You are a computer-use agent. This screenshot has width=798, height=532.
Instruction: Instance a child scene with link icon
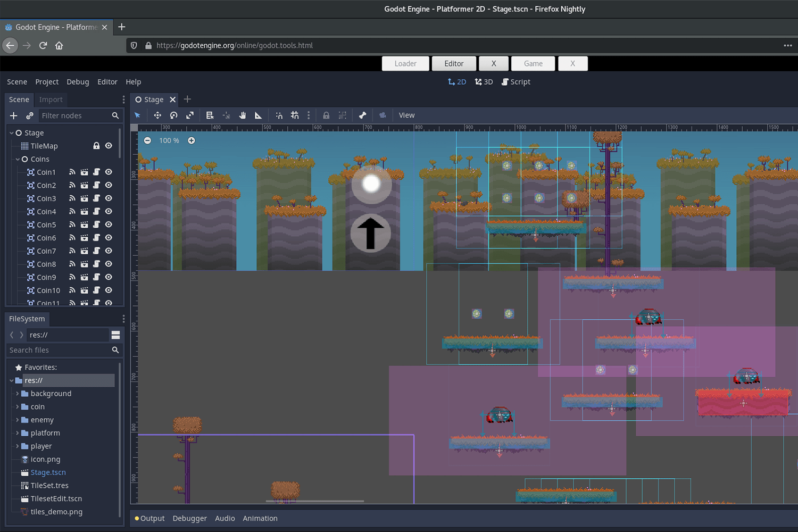pyautogui.click(x=30, y=115)
